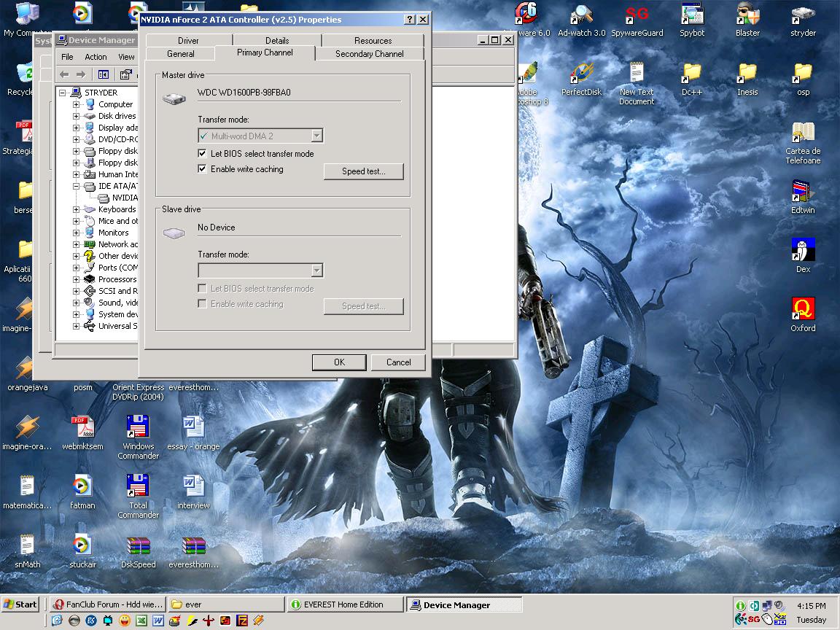Open the View menu in Device Manager
Image resolution: width=840 pixels, height=630 pixels.
(126, 57)
